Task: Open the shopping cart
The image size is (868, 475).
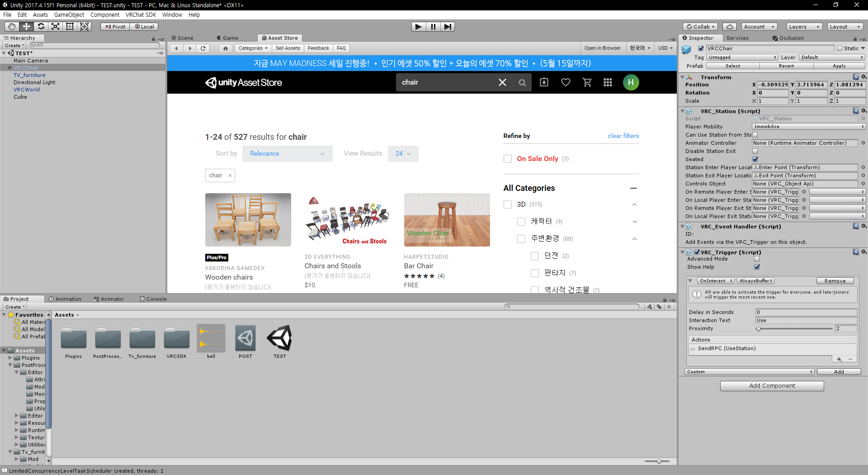Action: 587,82
